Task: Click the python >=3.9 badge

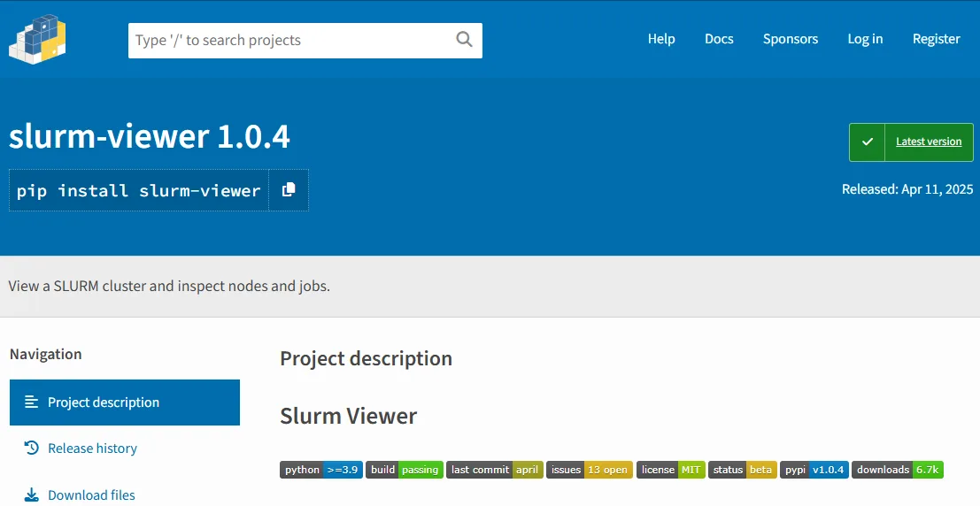Action: [x=321, y=470]
